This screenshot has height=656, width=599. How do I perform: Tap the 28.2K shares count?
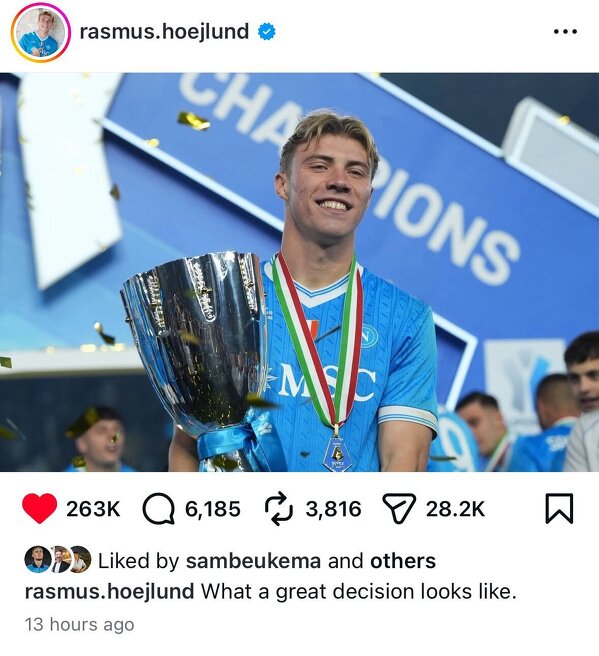point(456,509)
